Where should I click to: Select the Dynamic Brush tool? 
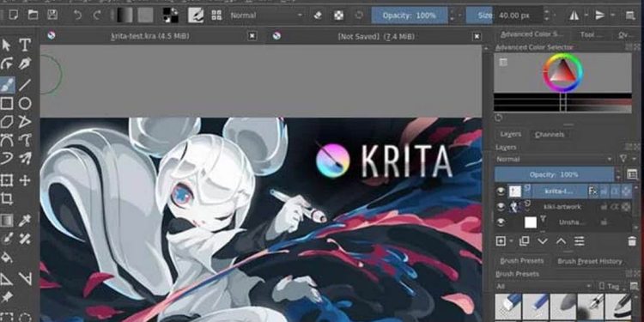point(6,159)
